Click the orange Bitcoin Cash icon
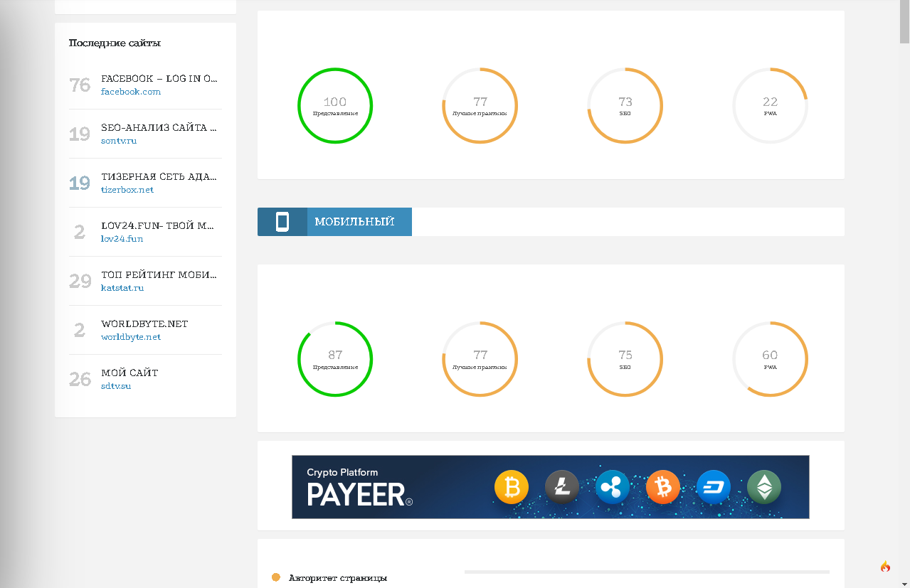The width and height of the screenshot is (910, 588). tap(663, 488)
